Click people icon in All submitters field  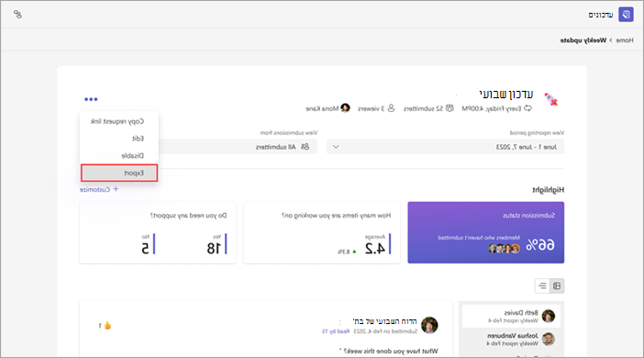[x=305, y=147]
